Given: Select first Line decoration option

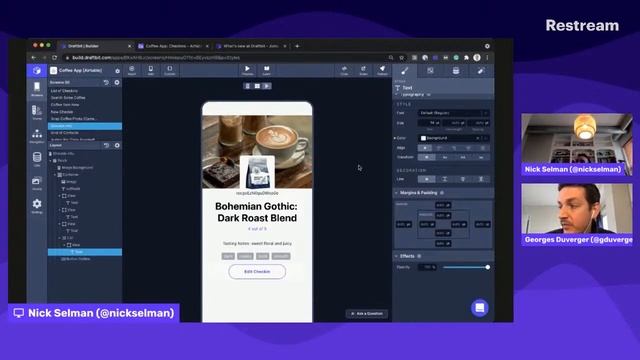Looking at the screenshot, I should 427,179.
